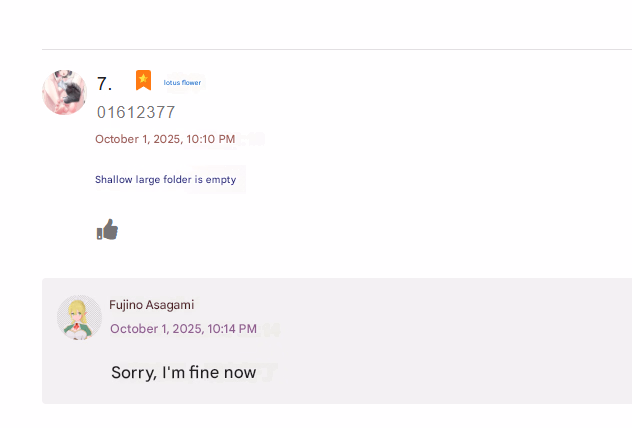The height and width of the screenshot is (428, 632).
Task: Click the Fujino Asagami username
Action: pos(151,304)
